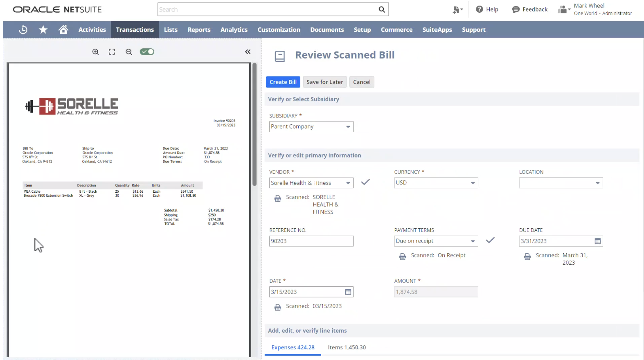644x360 pixels.
Task: Collapse the scanned document panel
Action: pyautogui.click(x=248, y=52)
